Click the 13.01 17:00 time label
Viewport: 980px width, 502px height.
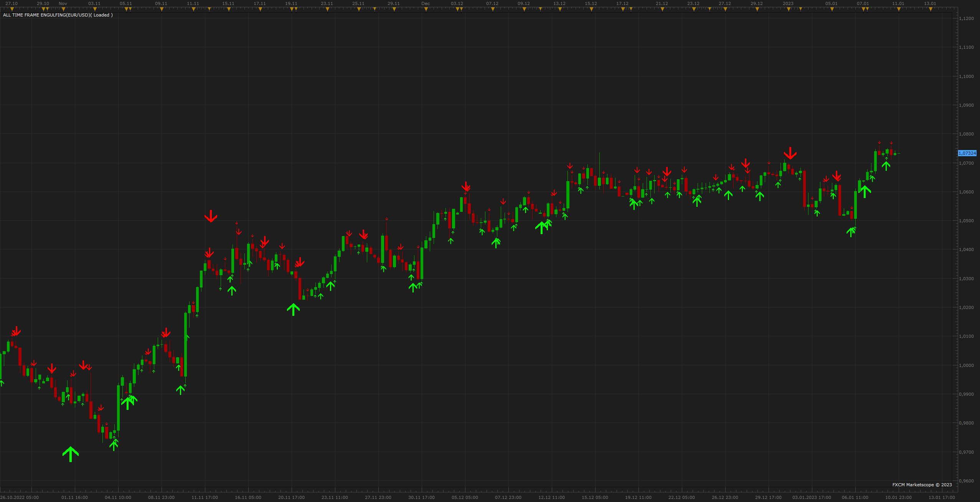942,497
